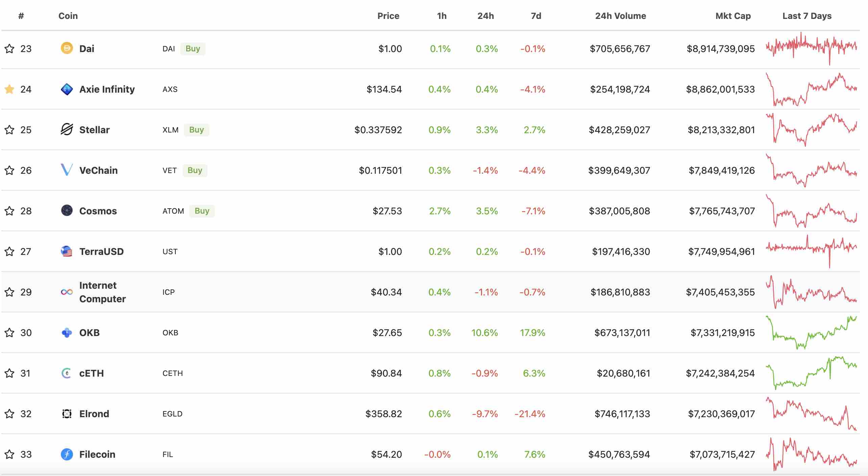Click the Buy button for VeChain
This screenshot has width=868, height=476.
(x=195, y=170)
